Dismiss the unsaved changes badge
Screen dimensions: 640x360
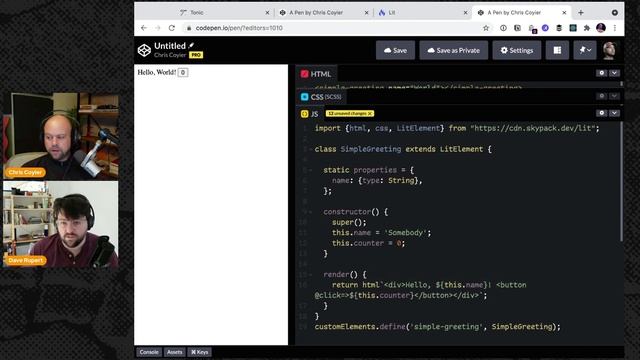(370, 113)
